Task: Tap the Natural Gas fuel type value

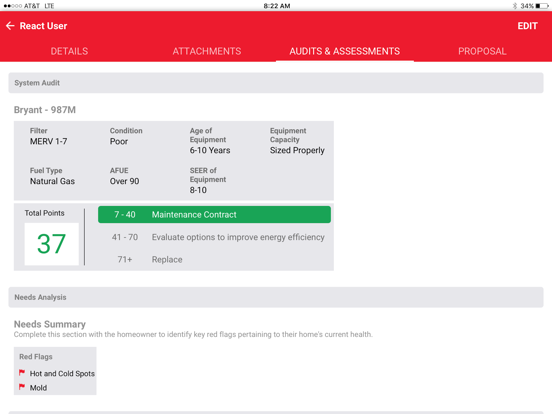Action: click(52, 181)
